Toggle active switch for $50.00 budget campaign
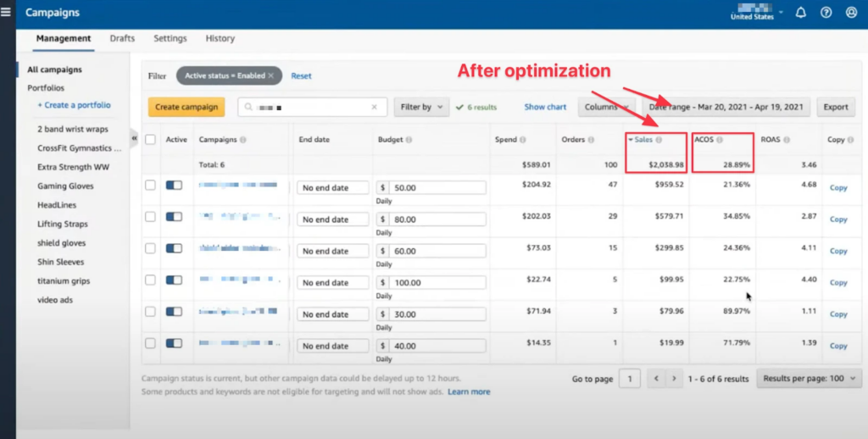 174,185
